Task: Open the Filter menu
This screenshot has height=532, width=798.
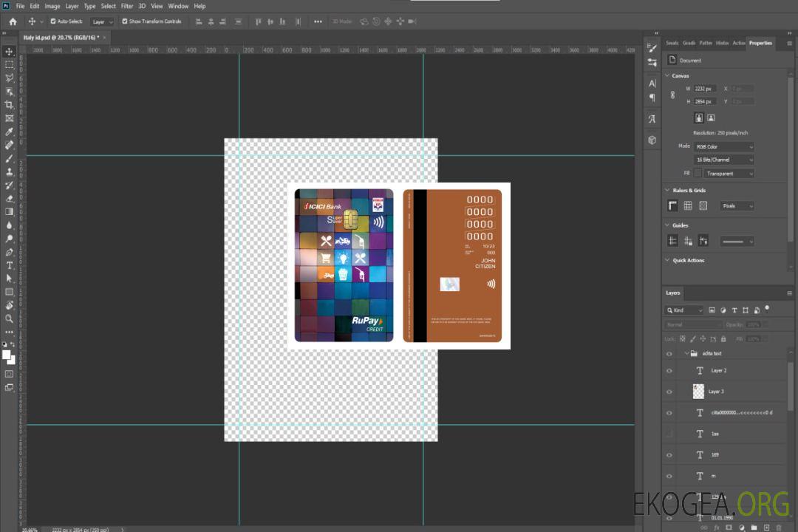Action: [x=127, y=6]
